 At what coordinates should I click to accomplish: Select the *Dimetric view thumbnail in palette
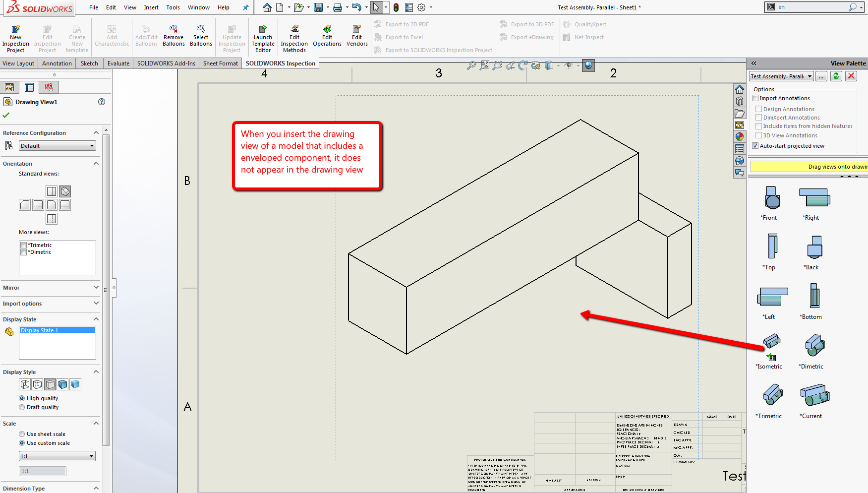[x=814, y=345]
